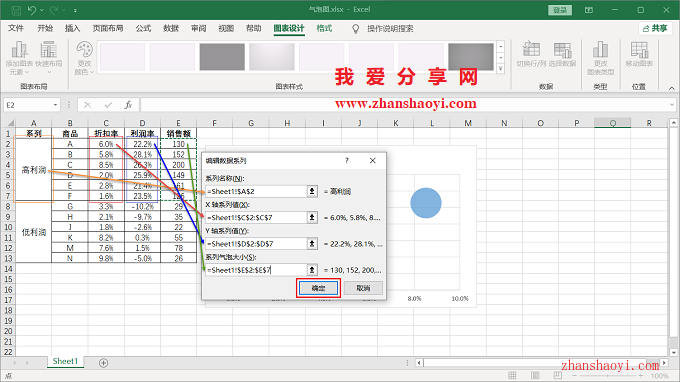680x382 pixels.
Task: Open Ribbon Display Options icon
Action: point(588,10)
